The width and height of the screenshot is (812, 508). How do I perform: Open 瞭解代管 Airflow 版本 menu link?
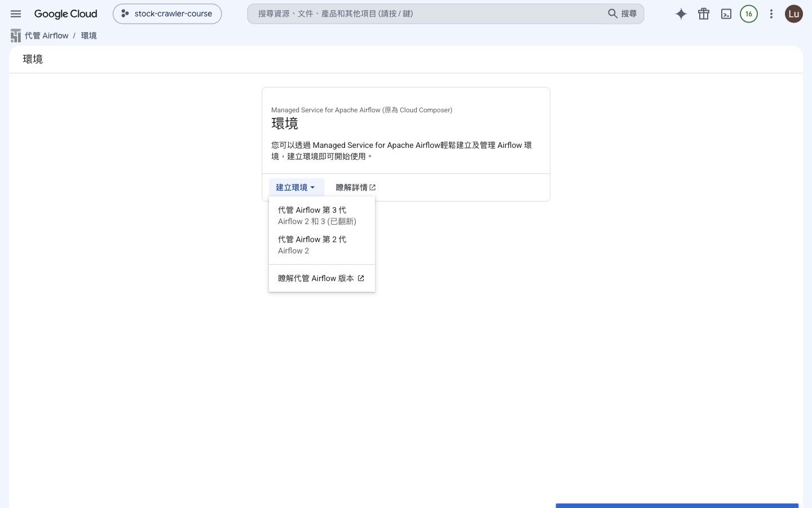click(x=322, y=278)
